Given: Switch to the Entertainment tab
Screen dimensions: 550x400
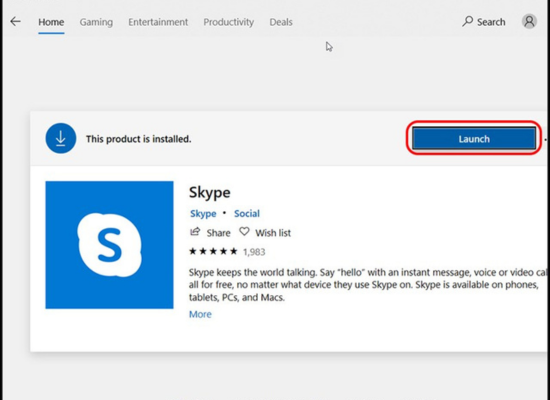Looking at the screenshot, I should point(158,22).
